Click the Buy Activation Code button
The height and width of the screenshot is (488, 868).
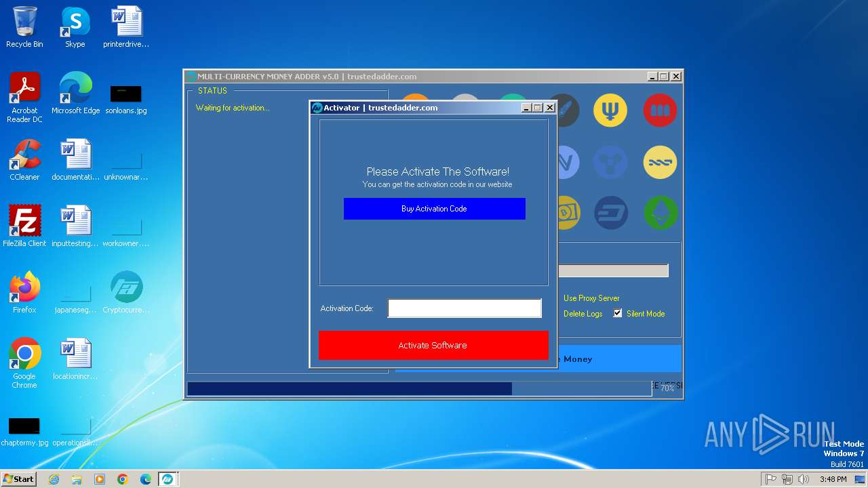click(434, 209)
